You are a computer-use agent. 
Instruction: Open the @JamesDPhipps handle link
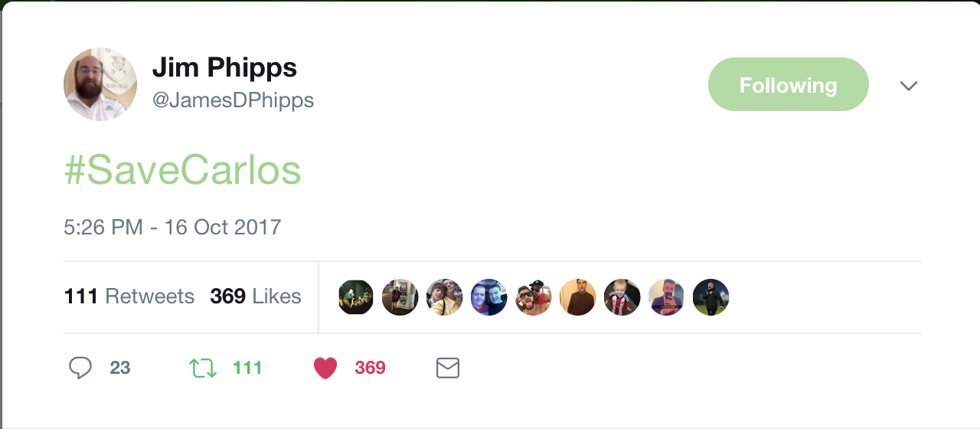233,100
